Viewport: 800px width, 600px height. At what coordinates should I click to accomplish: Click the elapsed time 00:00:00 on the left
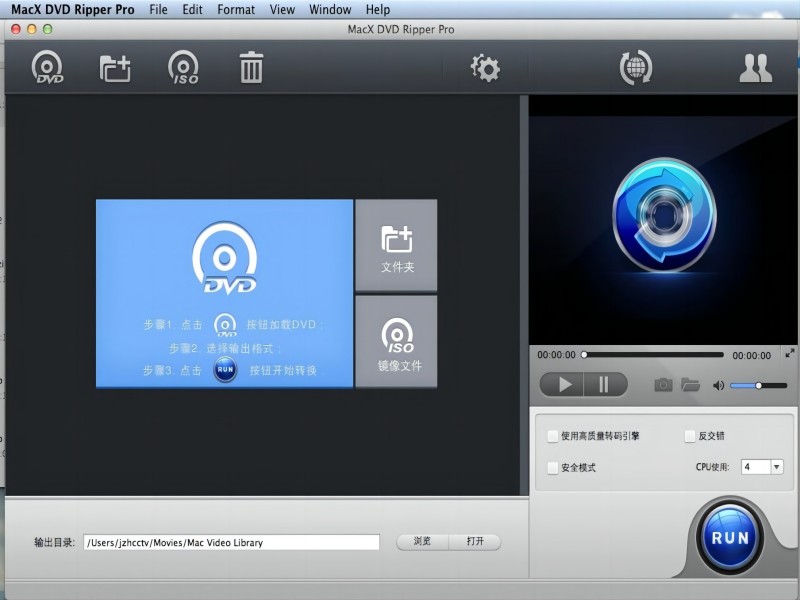pos(556,355)
